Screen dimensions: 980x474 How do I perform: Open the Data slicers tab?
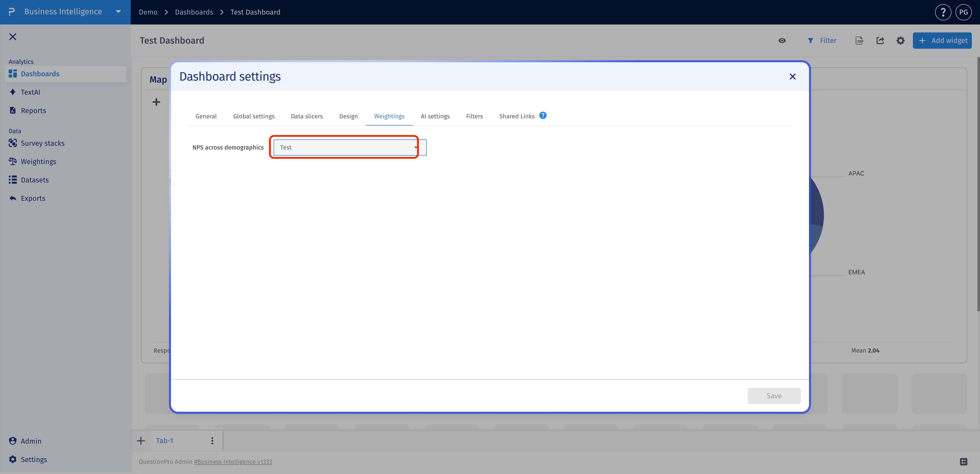tap(307, 116)
